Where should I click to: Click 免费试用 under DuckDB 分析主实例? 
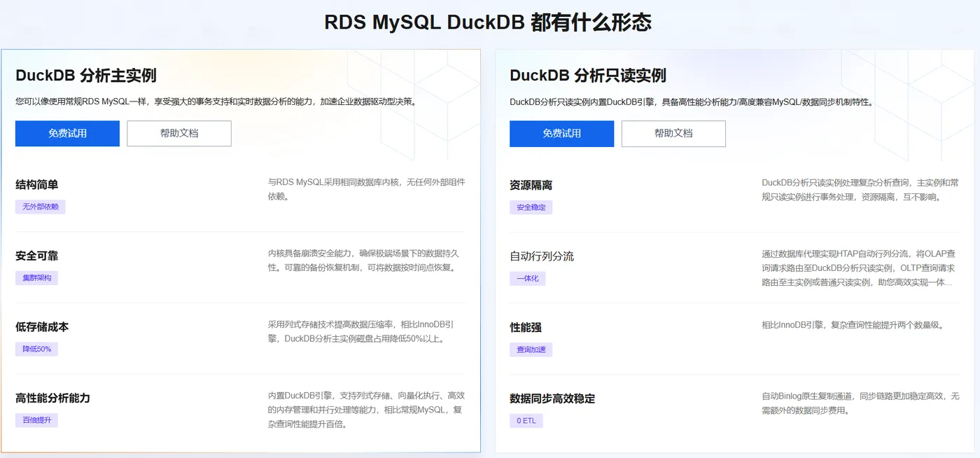click(x=67, y=133)
